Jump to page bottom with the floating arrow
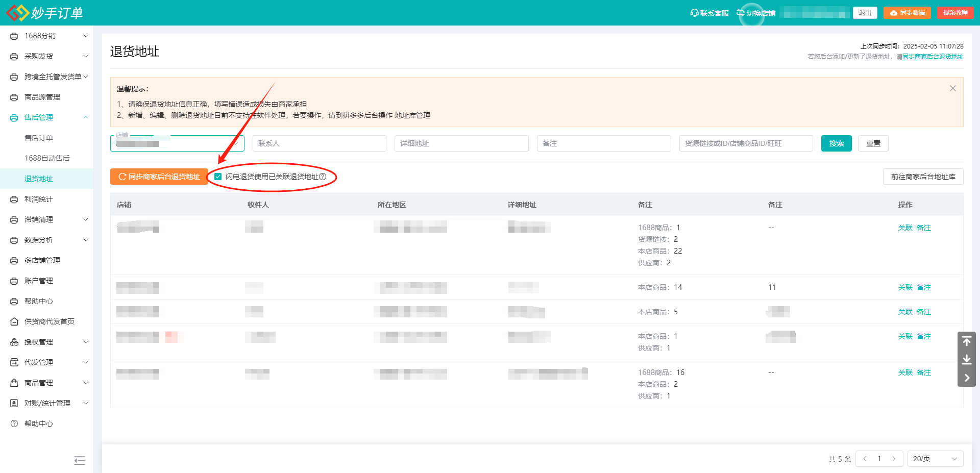 967,360
